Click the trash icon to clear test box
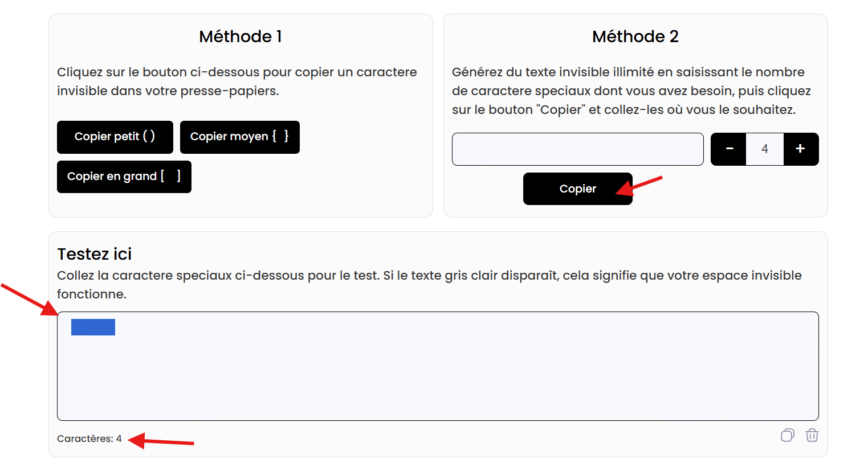 click(x=812, y=436)
